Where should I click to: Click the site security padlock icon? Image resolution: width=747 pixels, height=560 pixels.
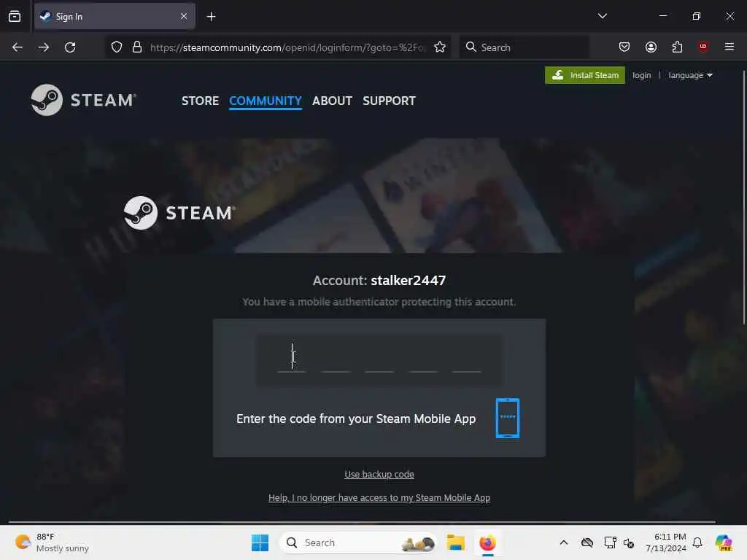(x=137, y=47)
